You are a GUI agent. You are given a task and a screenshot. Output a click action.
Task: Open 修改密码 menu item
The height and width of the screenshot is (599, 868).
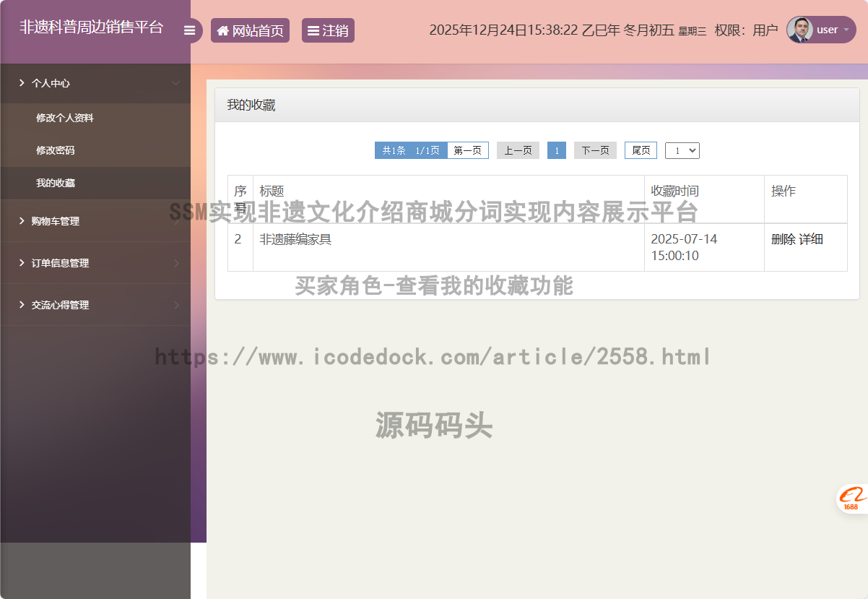tap(56, 150)
